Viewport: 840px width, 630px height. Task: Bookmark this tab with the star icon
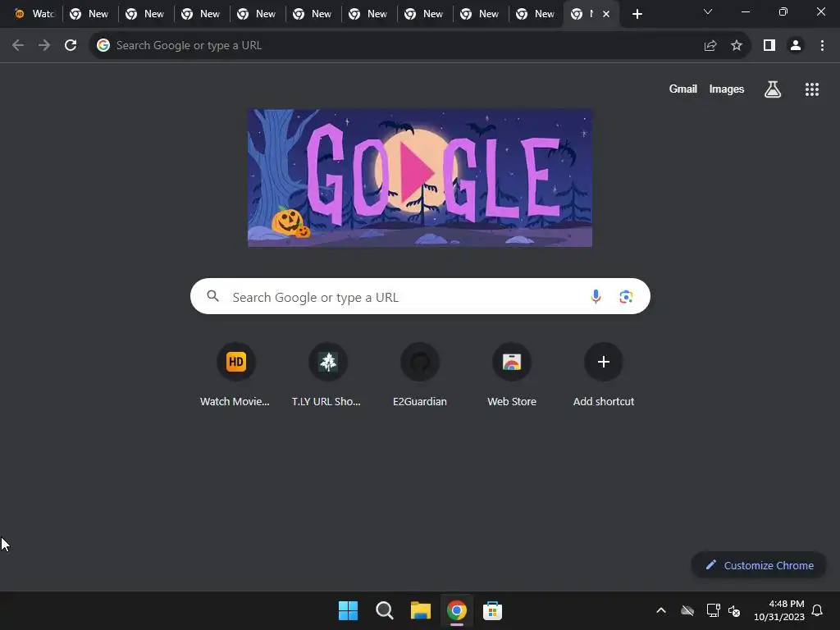[737, 46]
